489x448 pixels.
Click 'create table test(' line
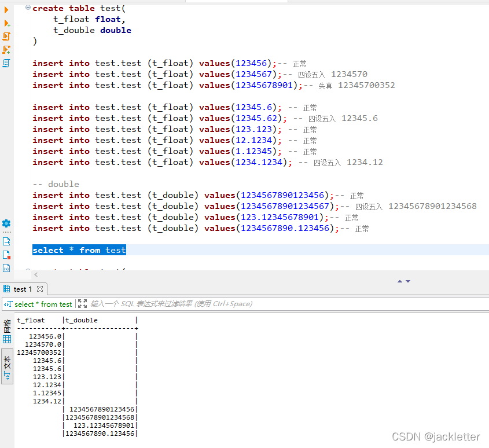[x=79, y=8]
